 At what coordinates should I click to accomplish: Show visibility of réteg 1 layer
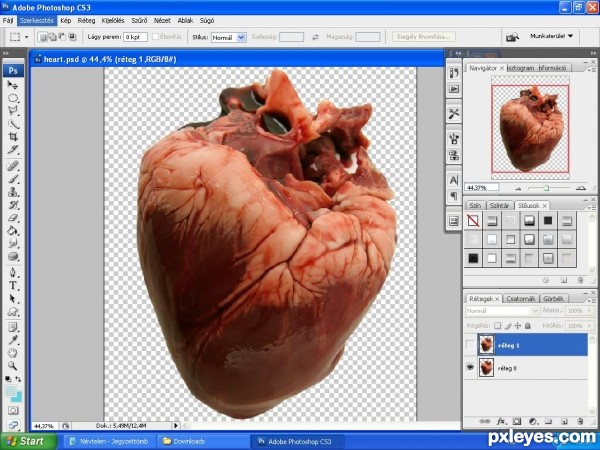(470, 345)
